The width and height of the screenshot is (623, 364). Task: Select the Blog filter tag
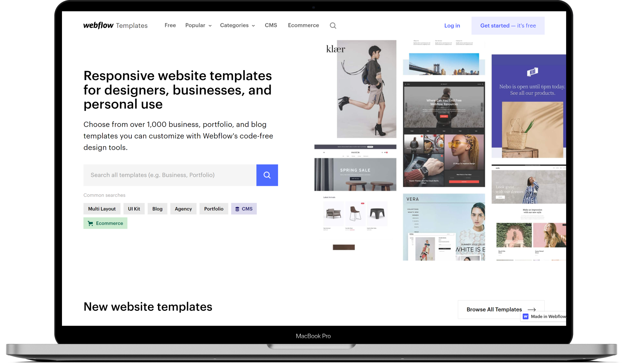click(157, 208)
